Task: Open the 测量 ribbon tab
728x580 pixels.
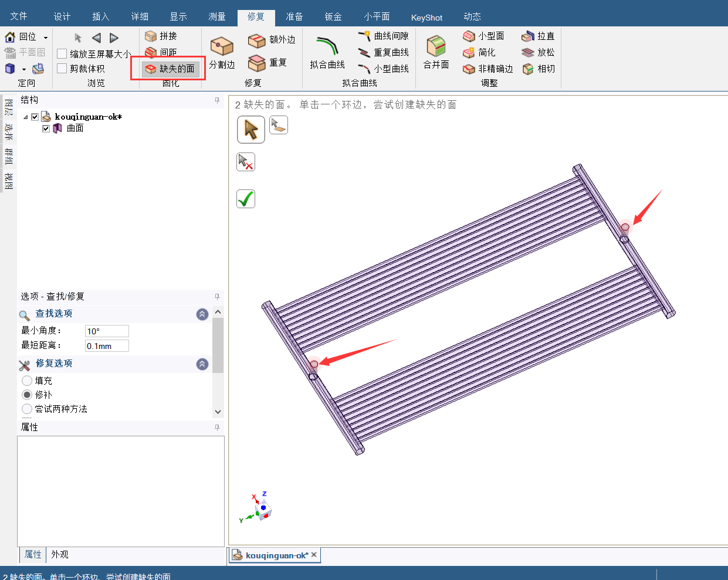Action: point(217,17)
